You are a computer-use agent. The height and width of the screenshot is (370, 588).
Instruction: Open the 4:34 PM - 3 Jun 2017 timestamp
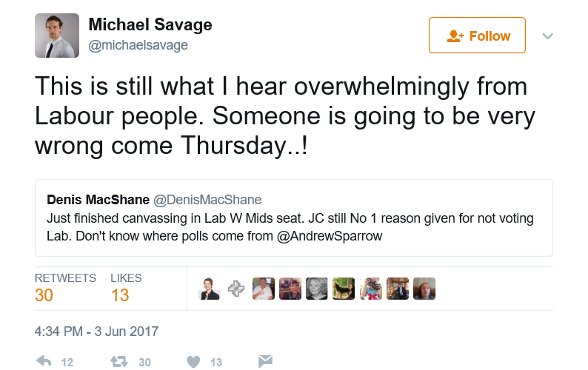pyautogui.click(x=97, y=332)
